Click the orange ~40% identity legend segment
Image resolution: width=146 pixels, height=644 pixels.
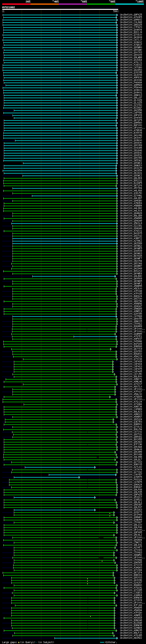click(x=45, y=4)
